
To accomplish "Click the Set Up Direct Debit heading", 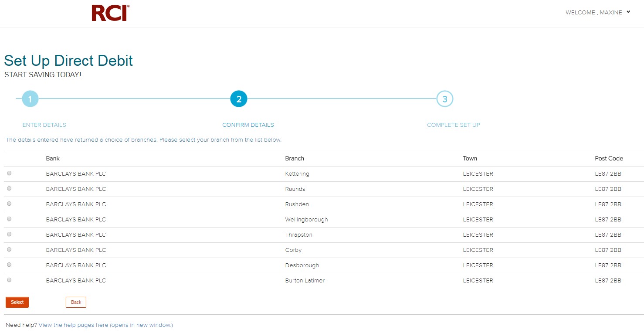I will [68, 61].
